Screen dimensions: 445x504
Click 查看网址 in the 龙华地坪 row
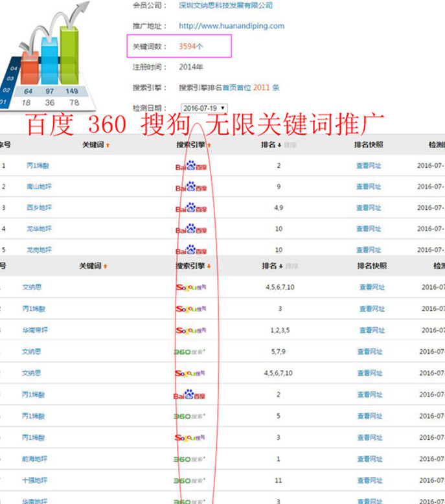[x=369, y=229]
